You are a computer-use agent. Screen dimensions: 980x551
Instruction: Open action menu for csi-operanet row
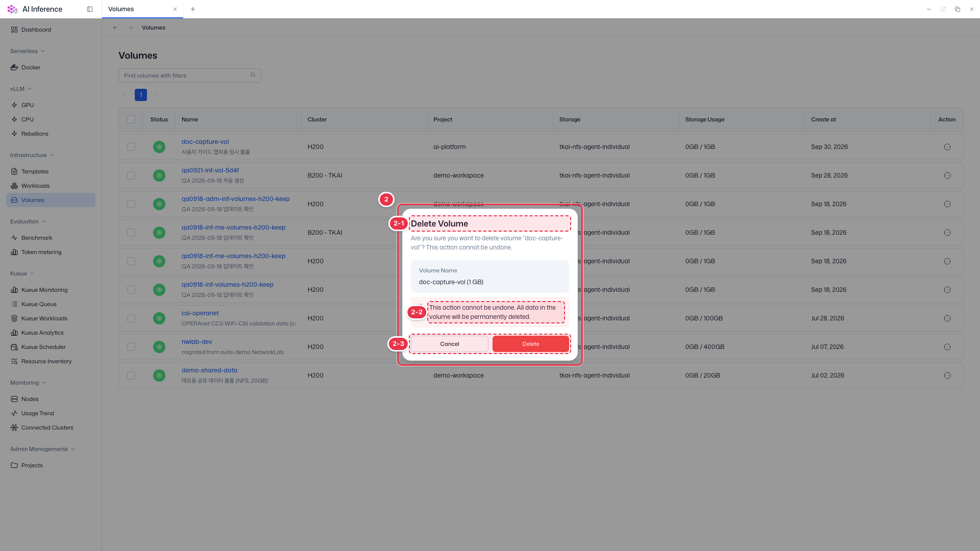click(947, 318)
